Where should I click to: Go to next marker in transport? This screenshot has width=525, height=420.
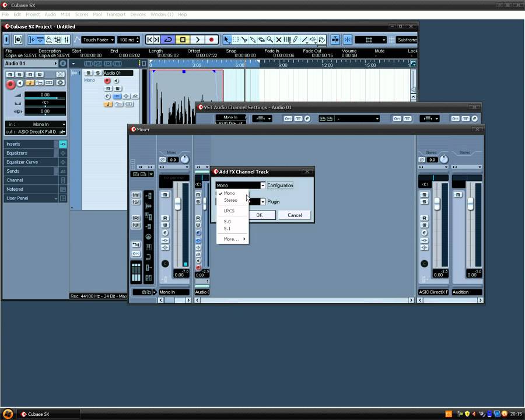point(157,40)
